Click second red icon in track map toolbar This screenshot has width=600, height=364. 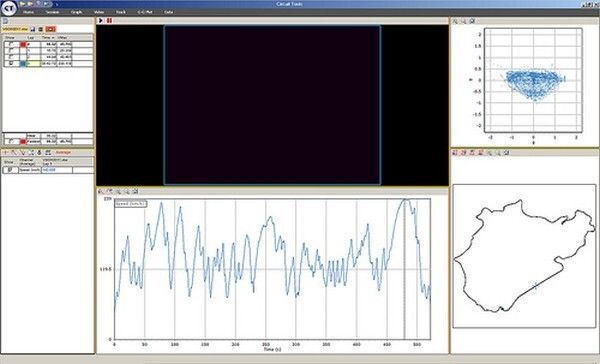tap(463, 152)
